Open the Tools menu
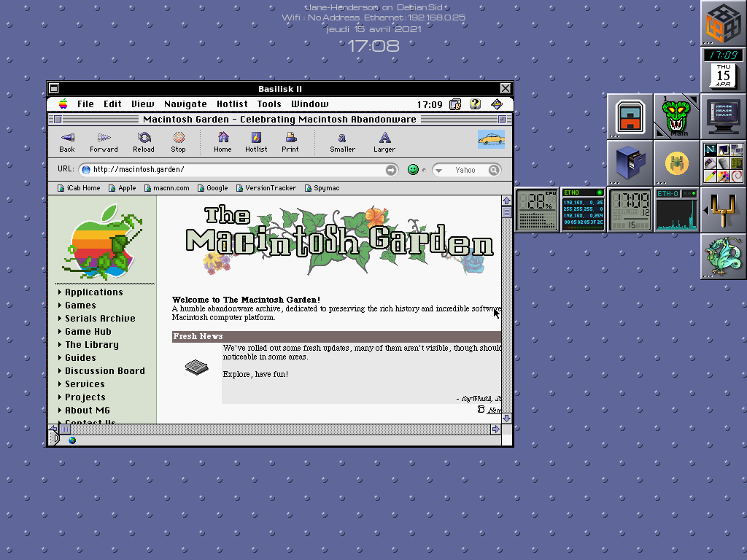This screenshot has width=747, height=560. tap(269, 104)
